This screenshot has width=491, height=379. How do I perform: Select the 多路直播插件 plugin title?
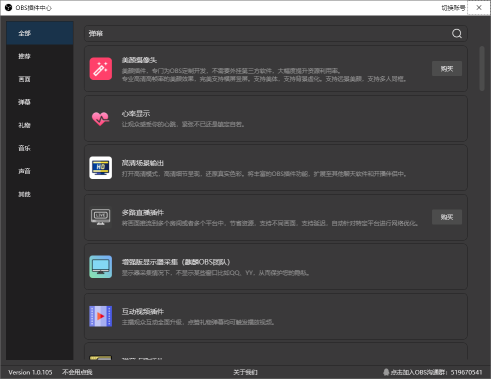(x=143, y=212)
